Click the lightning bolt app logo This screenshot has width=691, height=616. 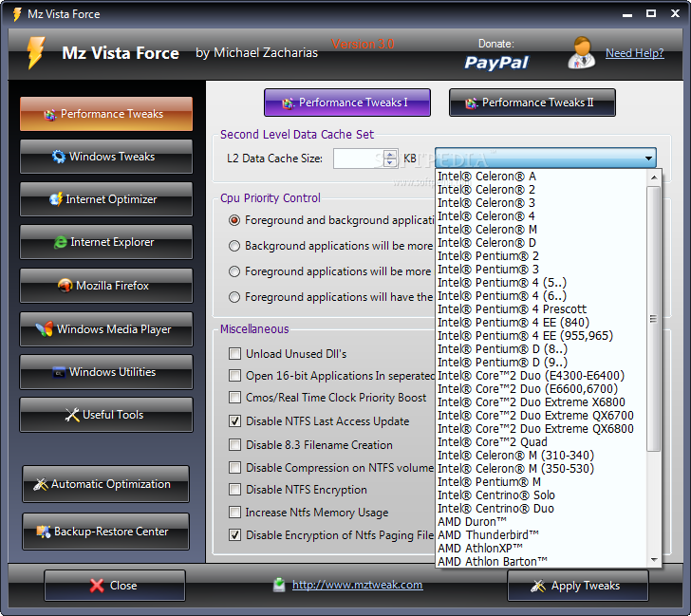coord(35,53)
